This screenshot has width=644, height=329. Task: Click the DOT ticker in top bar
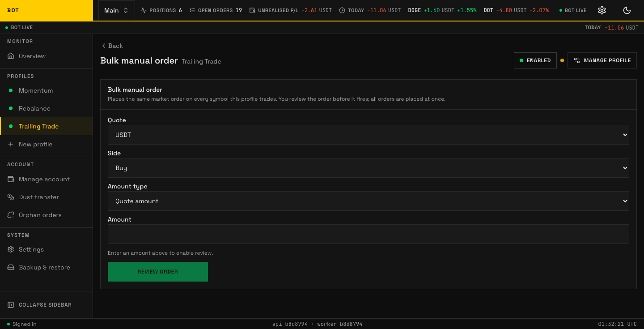point(516,10)
